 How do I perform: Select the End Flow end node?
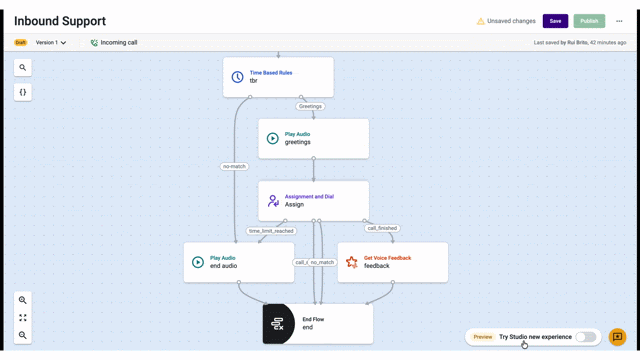point(318,324)
